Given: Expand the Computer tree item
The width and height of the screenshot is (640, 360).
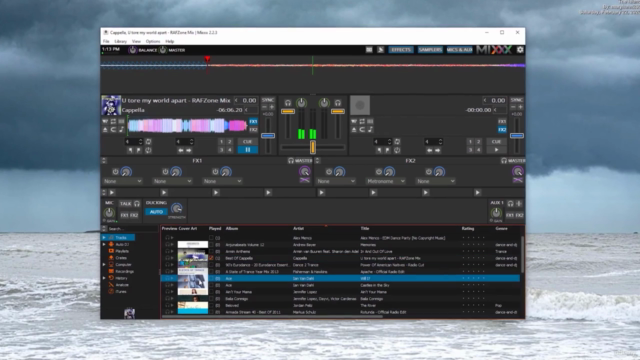Looking at the screenshot, I should coord(104,264).
